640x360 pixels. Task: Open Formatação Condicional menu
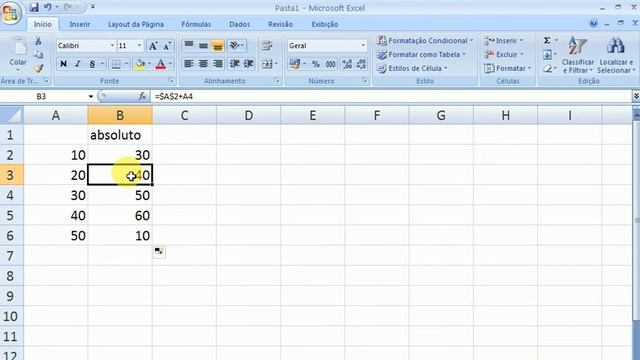(424, 40)
